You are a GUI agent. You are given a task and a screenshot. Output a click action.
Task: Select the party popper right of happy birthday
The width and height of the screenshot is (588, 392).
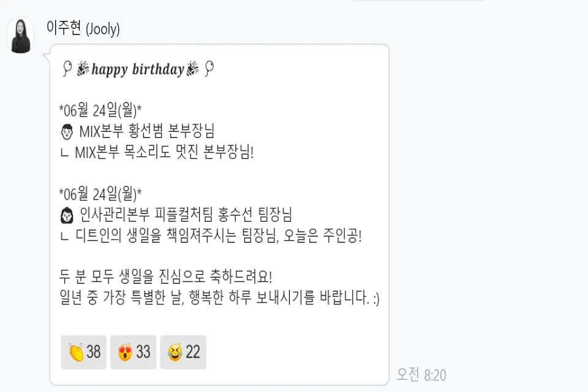point(193,69)
